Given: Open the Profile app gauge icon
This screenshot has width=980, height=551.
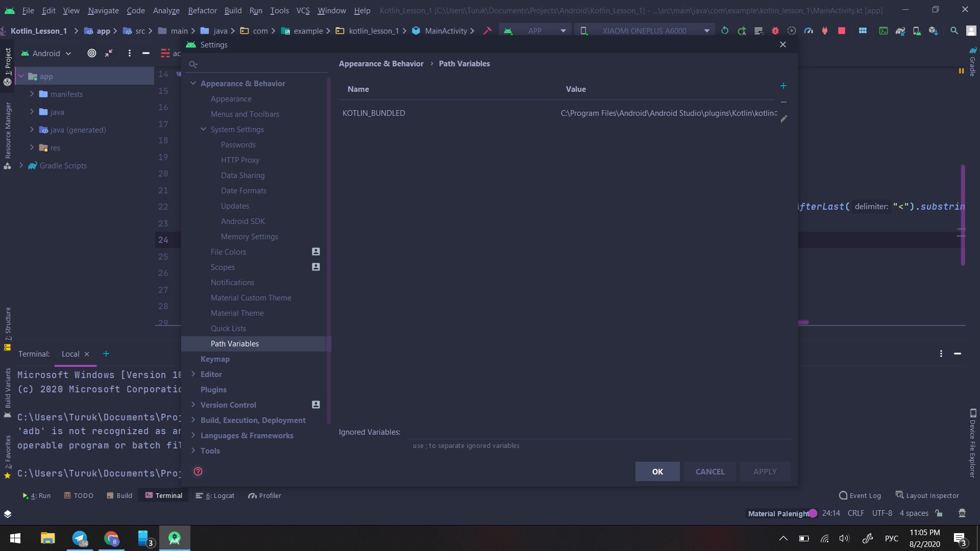Looking at the screenshot, I should coord(808,31).
